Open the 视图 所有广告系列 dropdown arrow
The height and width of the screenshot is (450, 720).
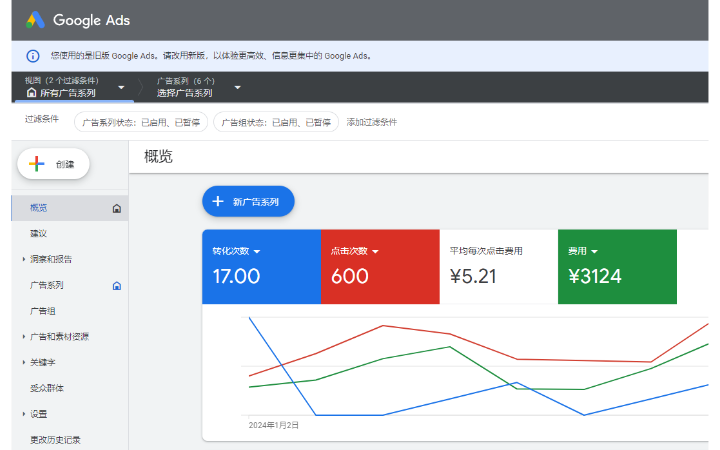[x=121, y=87]
